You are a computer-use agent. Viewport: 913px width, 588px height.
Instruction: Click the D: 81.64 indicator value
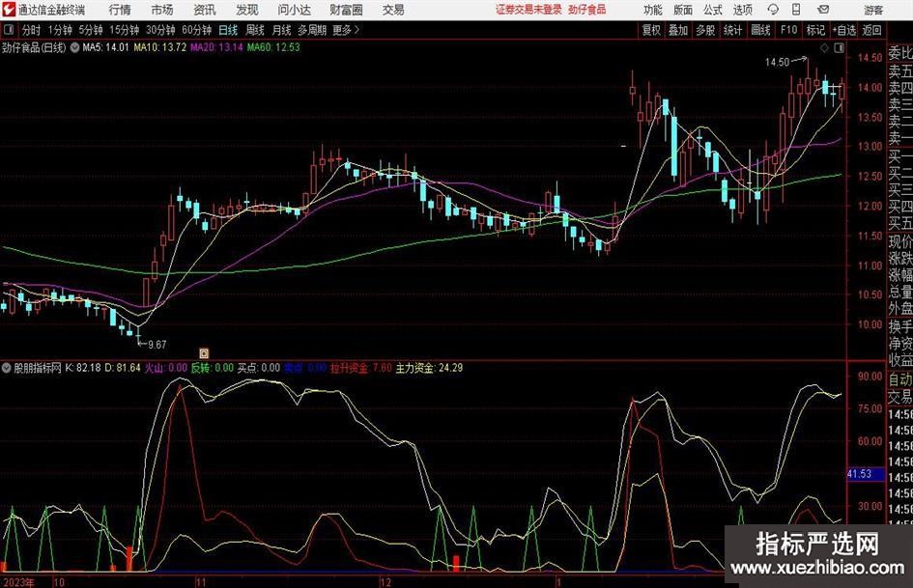point(123,368)
